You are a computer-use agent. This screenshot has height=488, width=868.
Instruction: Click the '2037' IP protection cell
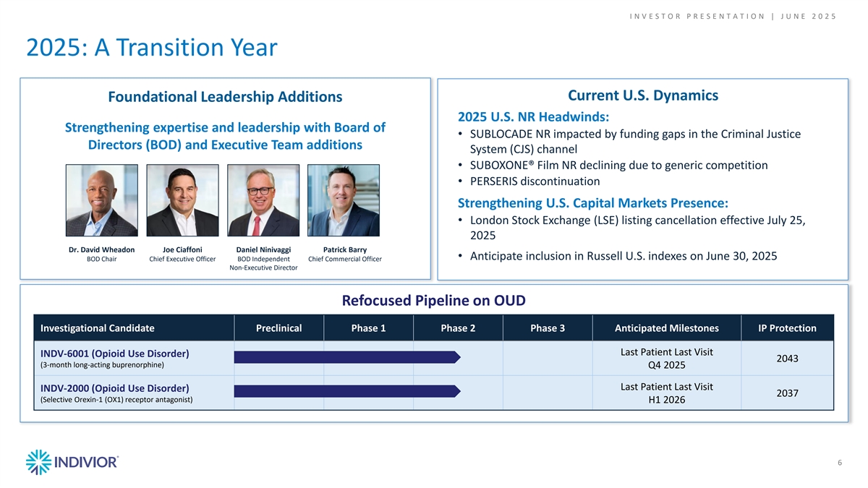point(787,393)
